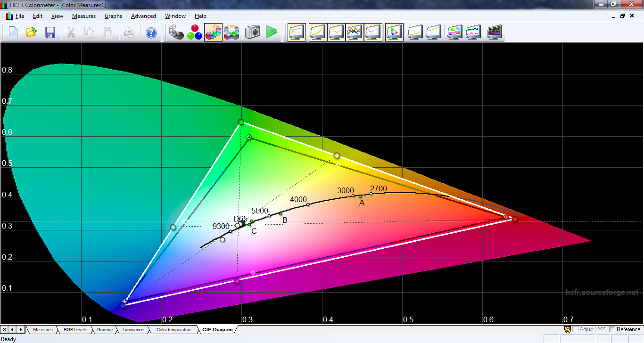The height and width of the screenshot is (343, 644).
Task: Open the Measures menu
Action: tap(83, 16)
